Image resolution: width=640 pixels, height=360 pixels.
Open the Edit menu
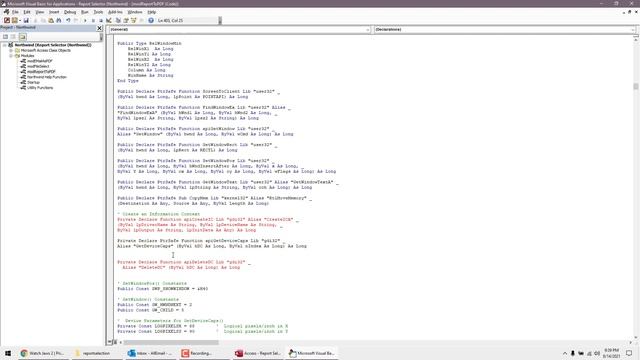[x=27, y=12]
